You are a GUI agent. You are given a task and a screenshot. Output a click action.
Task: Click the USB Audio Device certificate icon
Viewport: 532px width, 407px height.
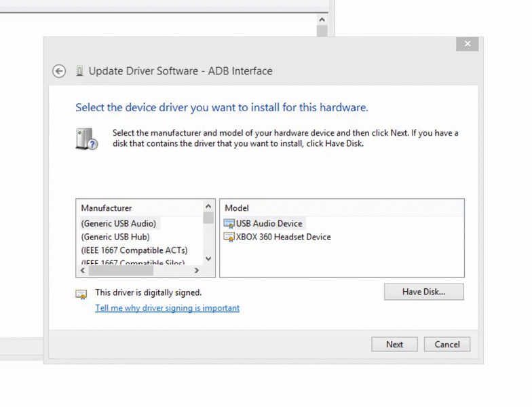click(x=229, y=224)
